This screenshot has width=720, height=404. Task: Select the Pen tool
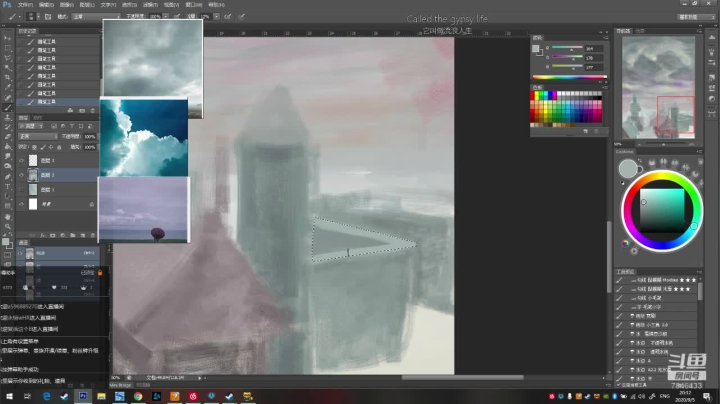coord(8,176)
